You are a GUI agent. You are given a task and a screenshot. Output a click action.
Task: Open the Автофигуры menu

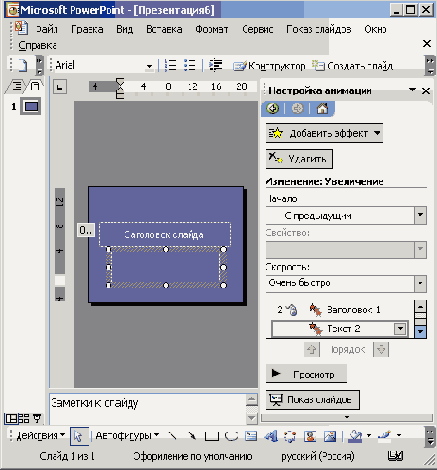click(127, 435)
